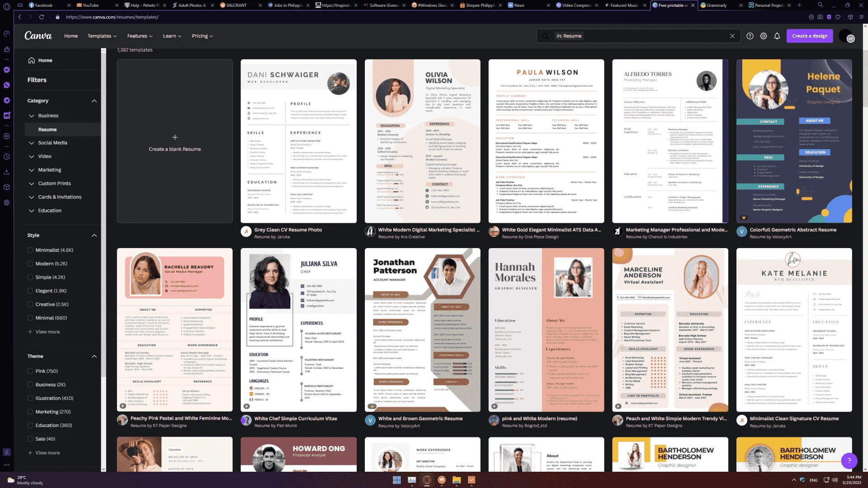Reload the Canva page
This screenshot has height=488, width=868.
pyautogui.click(x=41, y=17)
